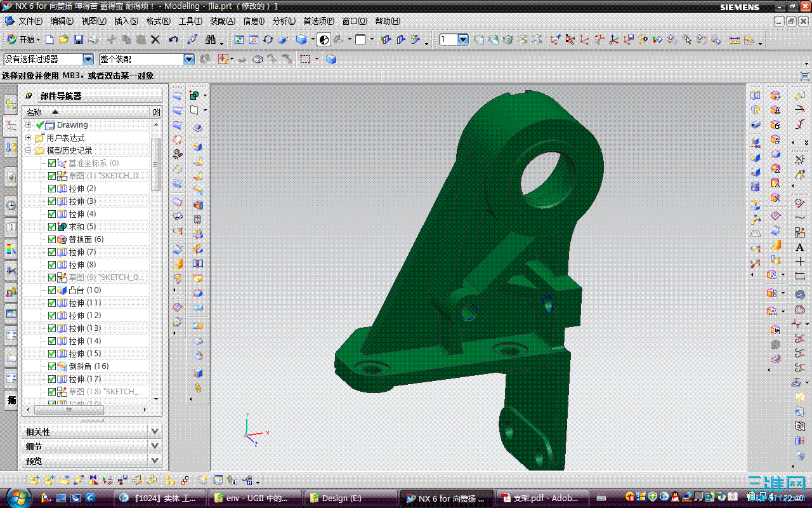Click the Rotate view icon
Screen dimensions: 812x508
click(x=268, y=39)
